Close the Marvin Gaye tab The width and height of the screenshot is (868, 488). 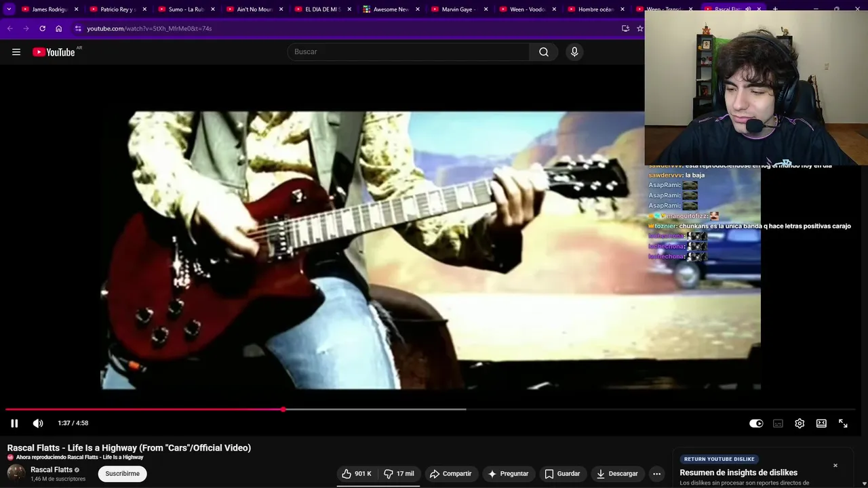pyautogui.click(x=486, y=9)
